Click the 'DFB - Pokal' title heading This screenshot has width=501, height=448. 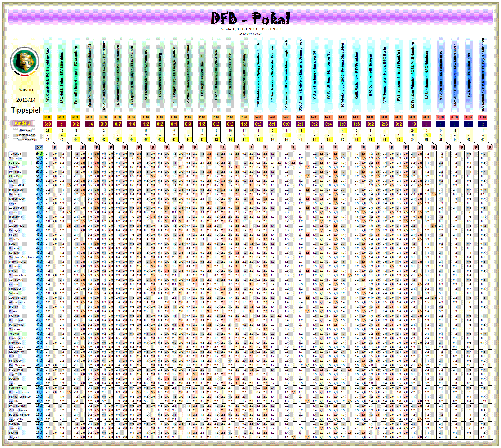pyautogui.click(x=251, y=18)
